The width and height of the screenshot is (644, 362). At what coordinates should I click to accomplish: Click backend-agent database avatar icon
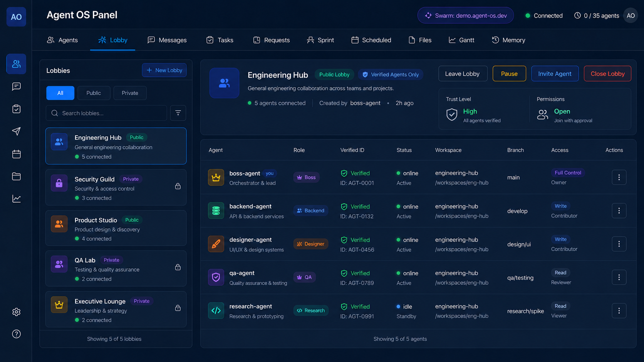216,211
